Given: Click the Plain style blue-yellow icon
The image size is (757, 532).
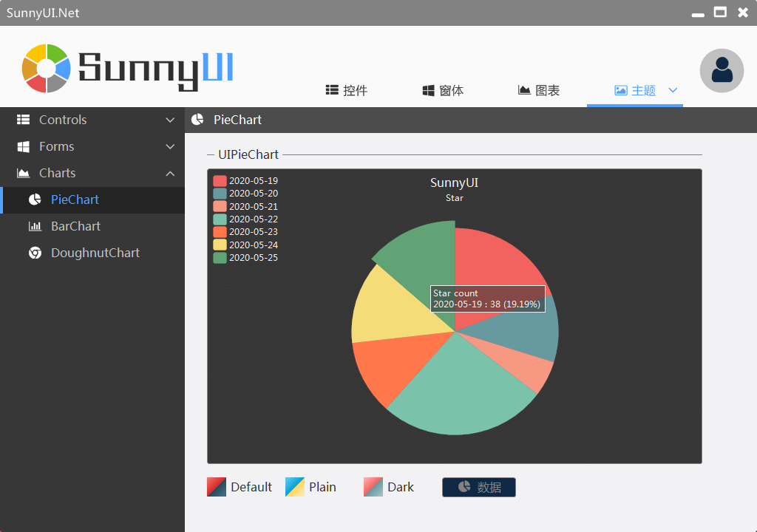Looking at the screenshot, I should (295, 487).
